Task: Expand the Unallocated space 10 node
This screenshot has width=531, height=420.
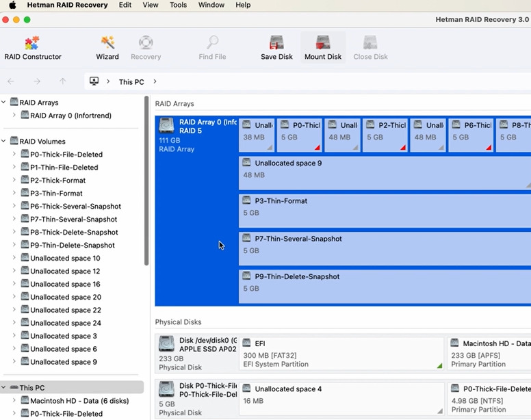Action: (x=14, y=258)
